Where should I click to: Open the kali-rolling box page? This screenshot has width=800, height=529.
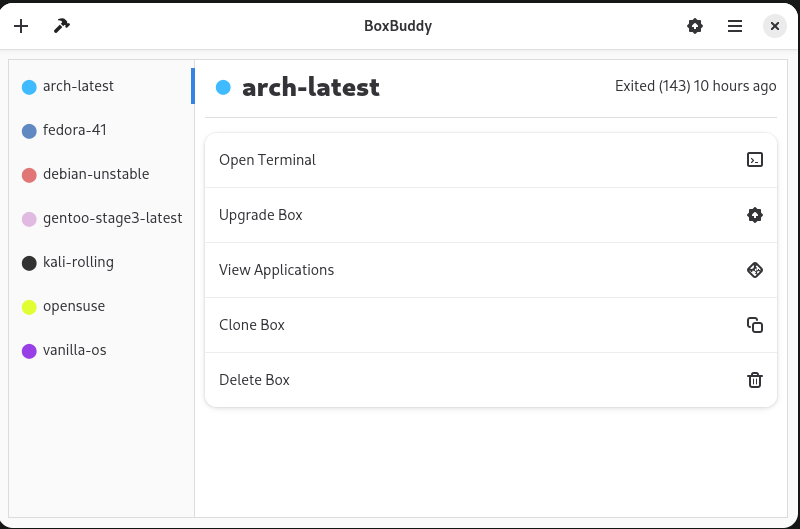78,262
